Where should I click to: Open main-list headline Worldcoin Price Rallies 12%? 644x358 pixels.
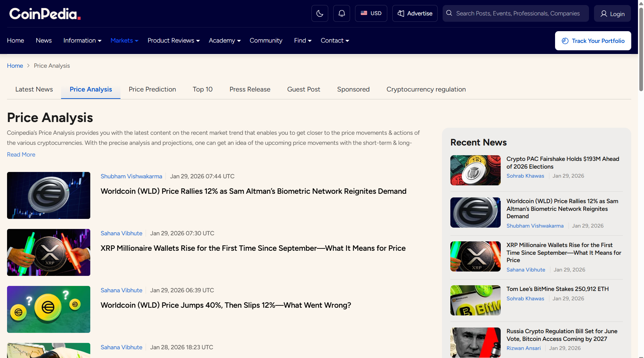click(253, 191)
